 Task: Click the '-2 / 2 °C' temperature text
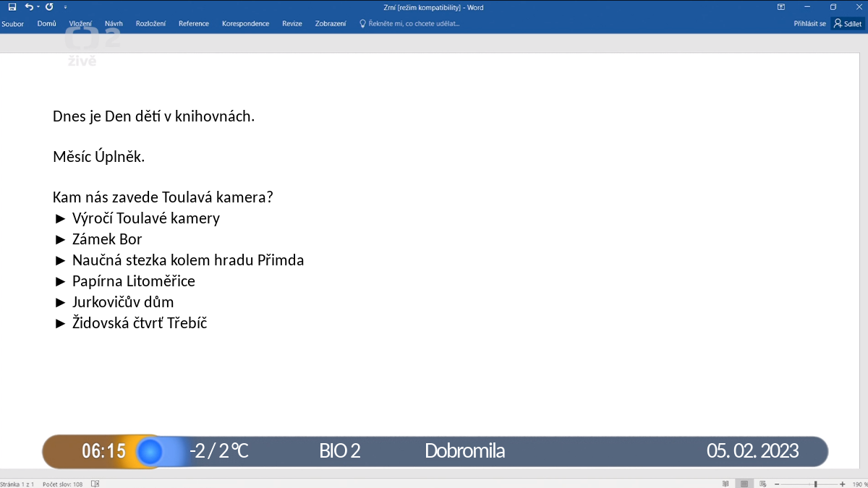coord(219,451)
